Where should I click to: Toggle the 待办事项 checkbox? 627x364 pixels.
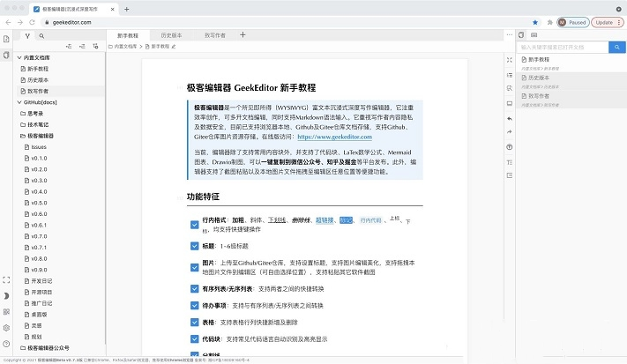point(194,306)
